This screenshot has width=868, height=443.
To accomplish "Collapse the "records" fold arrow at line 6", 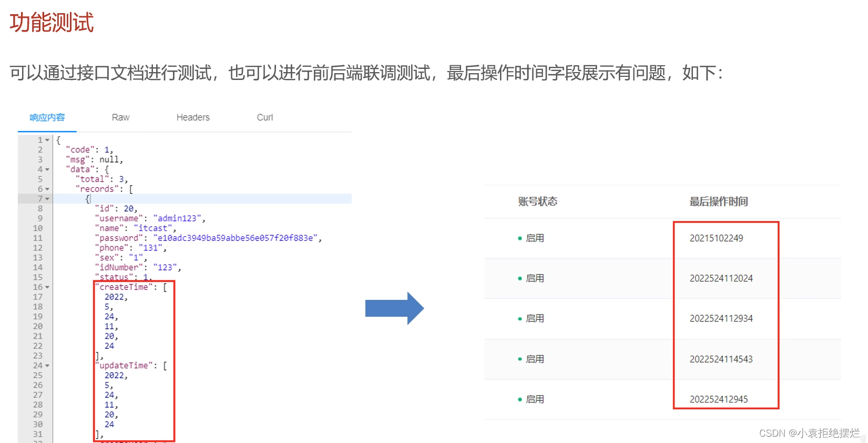I will click(47, 189).
